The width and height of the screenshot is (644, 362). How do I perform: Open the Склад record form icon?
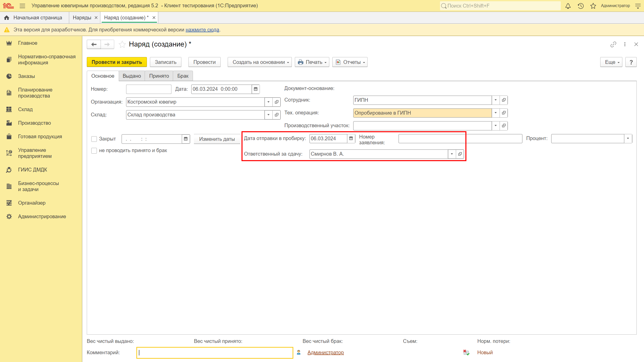pyautogui.click(x=276, y=115)
